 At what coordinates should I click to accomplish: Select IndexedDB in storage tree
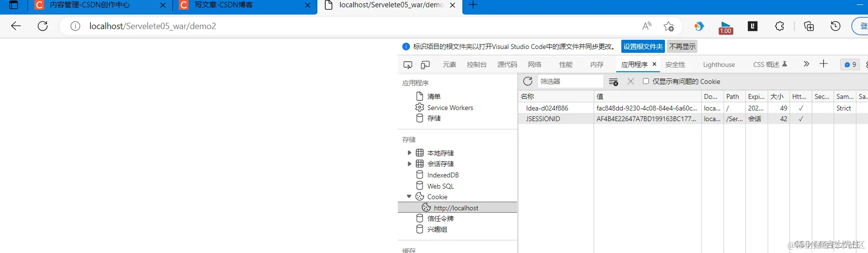443,175
